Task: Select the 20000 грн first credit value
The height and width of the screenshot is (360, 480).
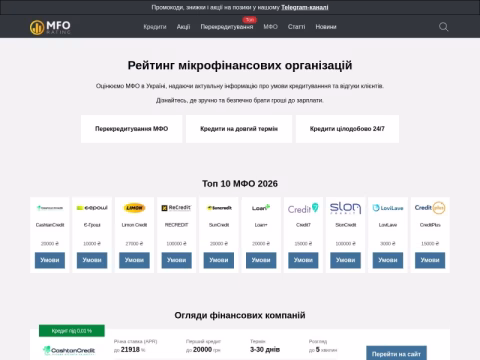Action: pos(203,350)
